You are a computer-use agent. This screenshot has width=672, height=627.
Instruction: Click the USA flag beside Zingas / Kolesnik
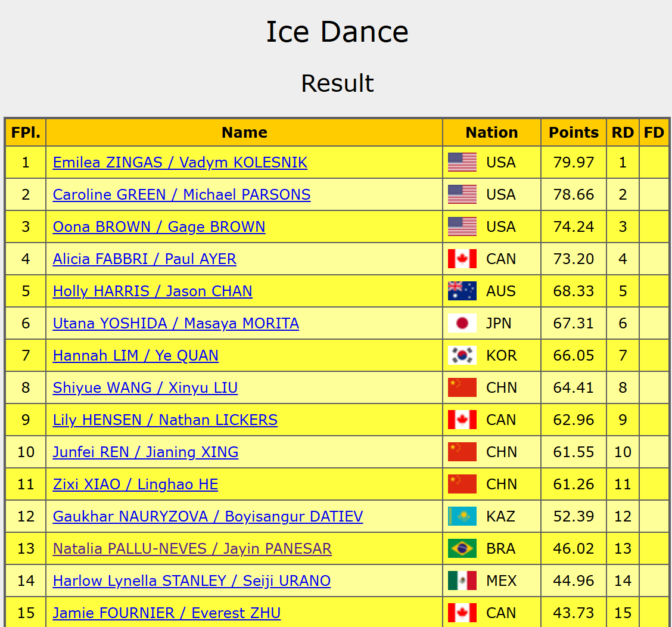(x=462, y=162)
